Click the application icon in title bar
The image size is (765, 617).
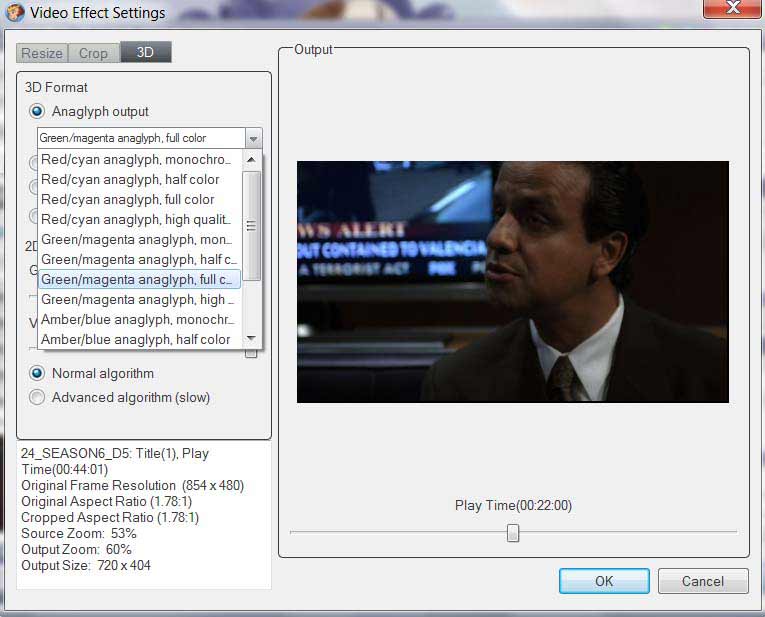pos(15,12)
